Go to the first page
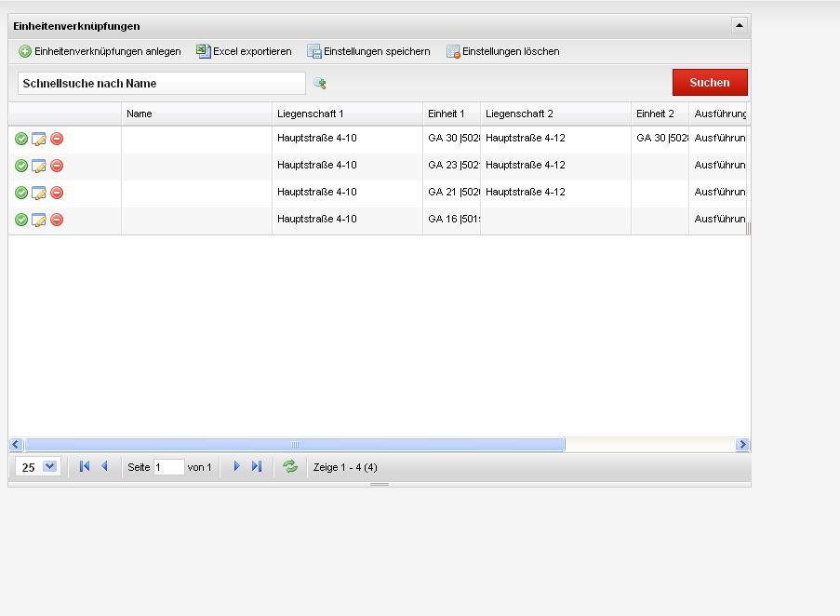 pos(85,467)
